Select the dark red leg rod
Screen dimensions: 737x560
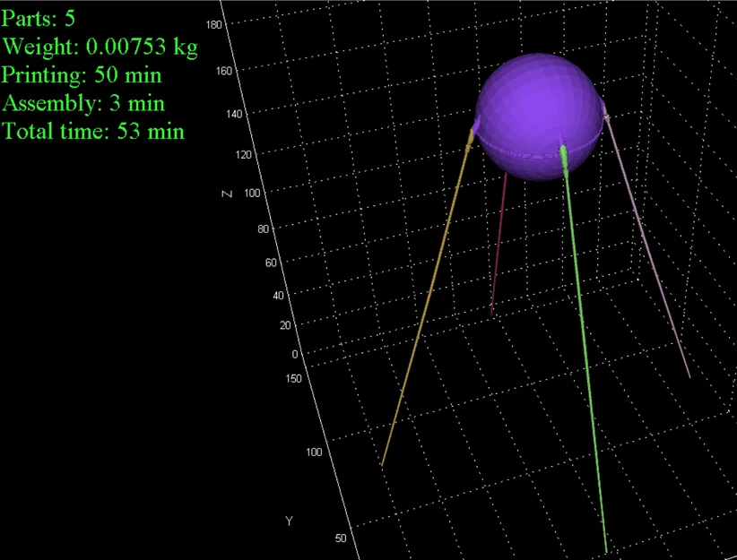[x=499, y=245]
